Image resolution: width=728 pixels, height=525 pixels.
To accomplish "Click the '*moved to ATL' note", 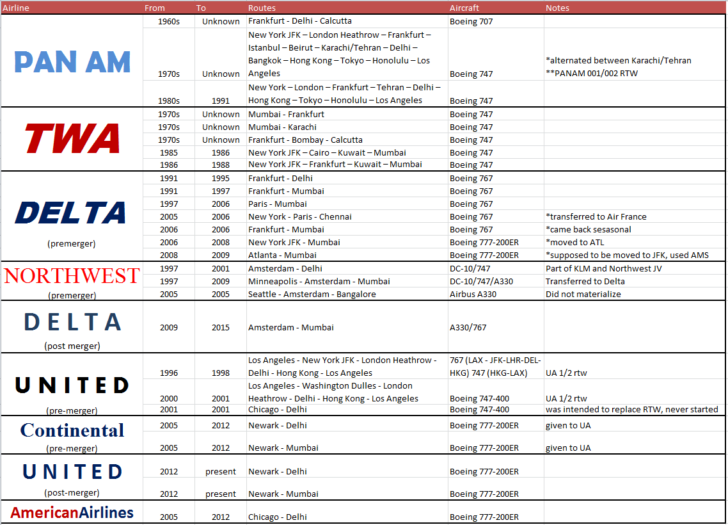I will pyautogui.click(x=576, y=242).
